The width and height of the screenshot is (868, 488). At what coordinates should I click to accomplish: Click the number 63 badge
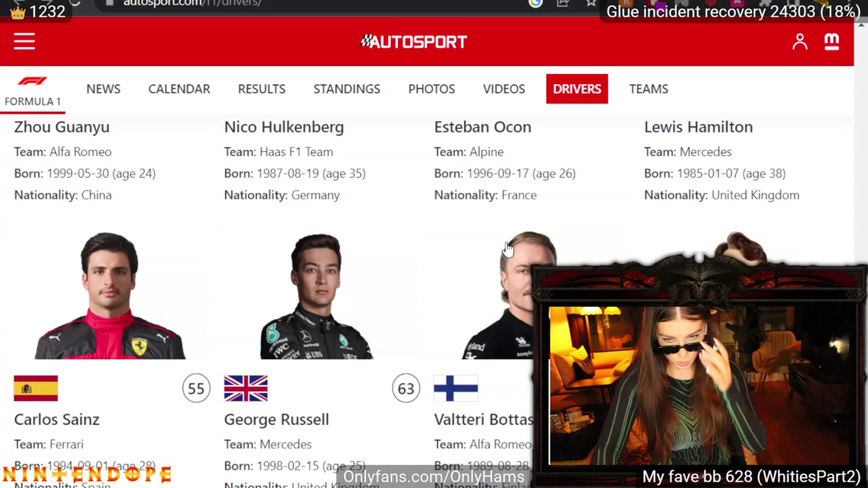[x=406, y=388]
